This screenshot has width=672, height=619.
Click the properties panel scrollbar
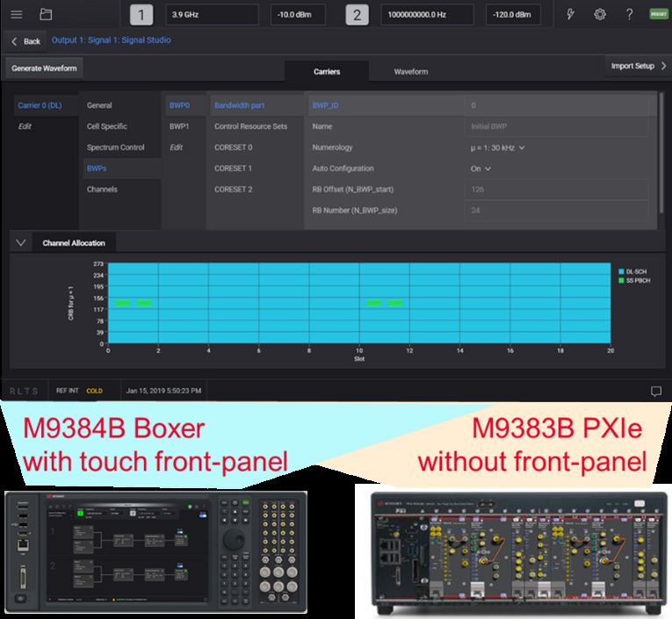pos(661,152)
